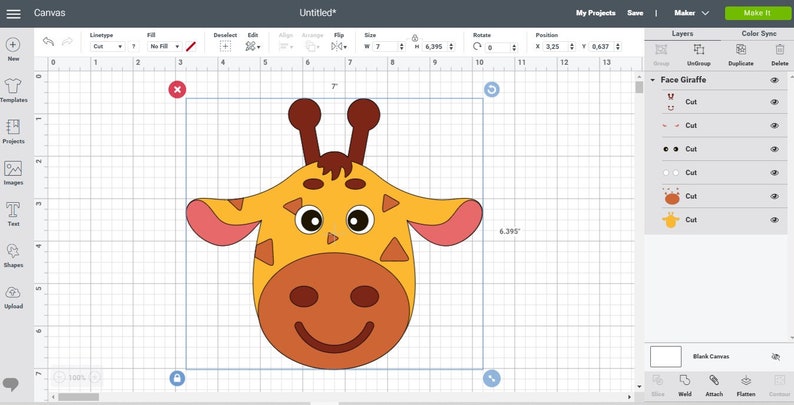Hide the white eyes Cut layer
Image resolution: width=794 pixels, height=405 pixels.
pos(774,173)
